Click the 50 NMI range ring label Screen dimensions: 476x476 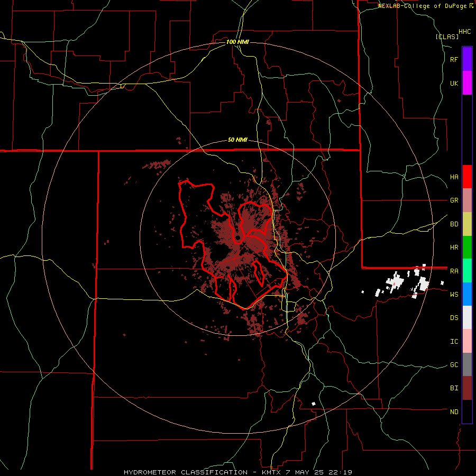[237, 140]
